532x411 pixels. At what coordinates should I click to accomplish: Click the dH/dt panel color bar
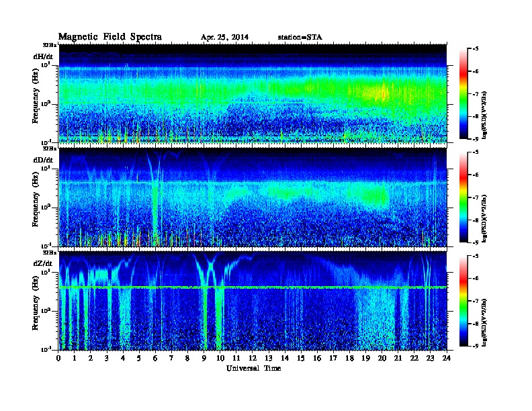click(x=463, y=93)
